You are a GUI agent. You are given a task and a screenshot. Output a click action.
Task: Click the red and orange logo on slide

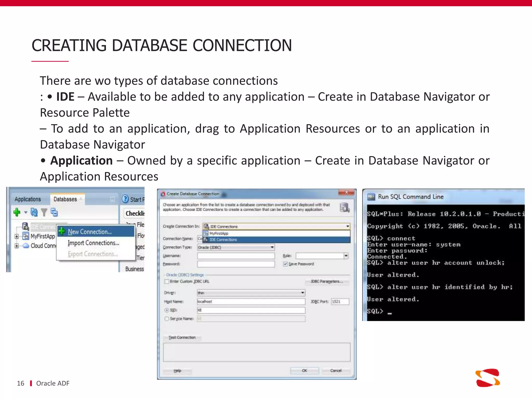tap(488, 378)
